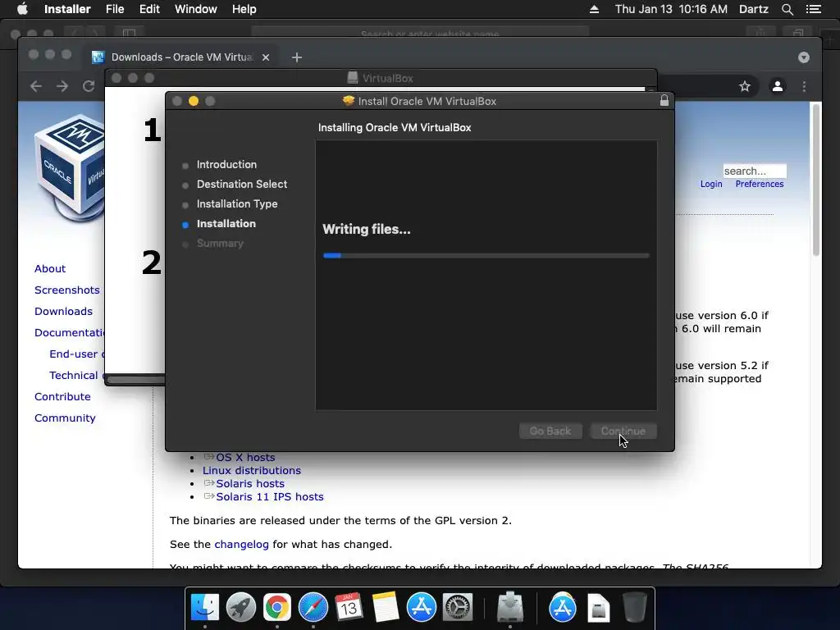840x630 pixels.
Task: Open the Window menu
Action: click(195, 9)
